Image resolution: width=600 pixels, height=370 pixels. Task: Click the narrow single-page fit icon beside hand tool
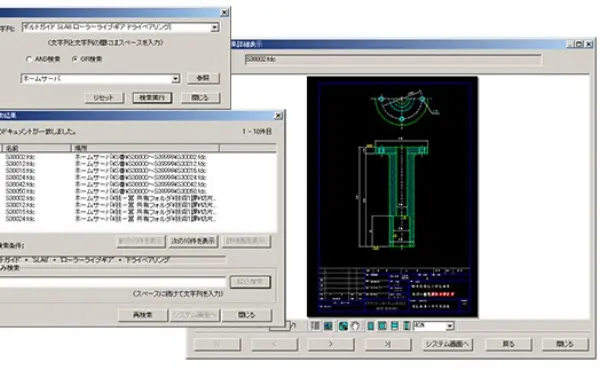click(x=371, y=326)
